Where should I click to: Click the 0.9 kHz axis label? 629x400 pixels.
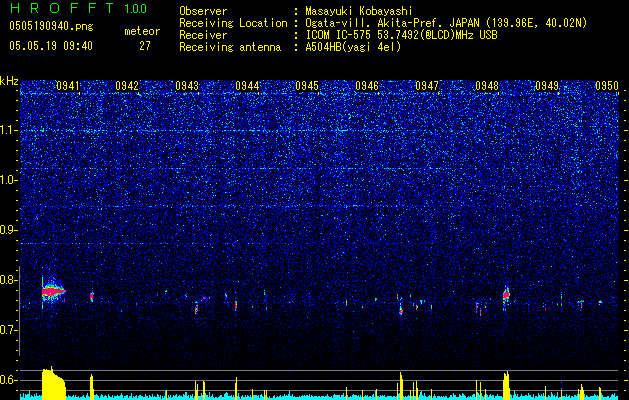pos(9,230)
